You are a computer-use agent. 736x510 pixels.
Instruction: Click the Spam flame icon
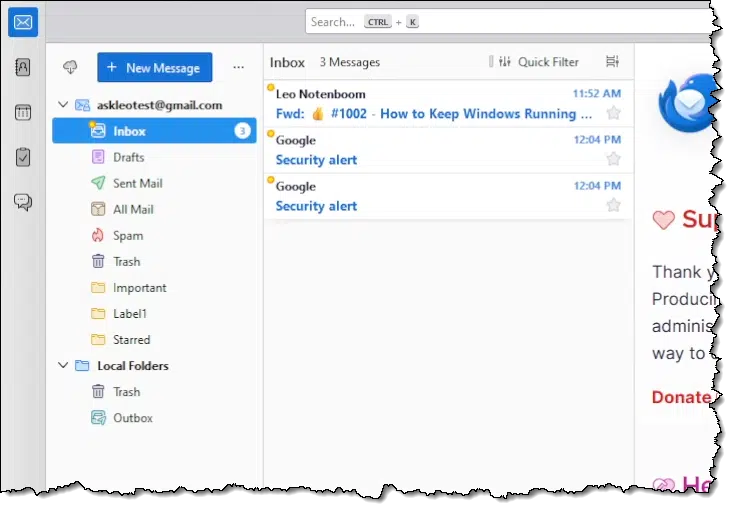98,235
